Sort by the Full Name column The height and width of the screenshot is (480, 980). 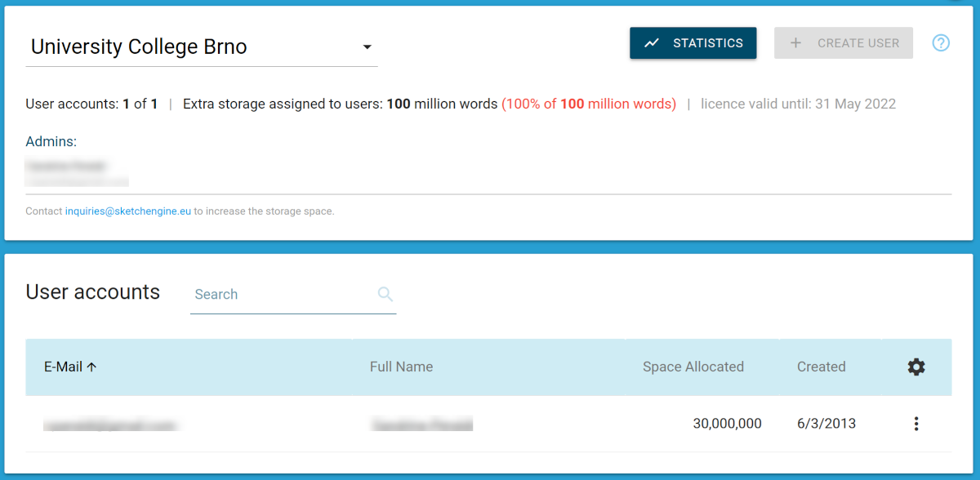point(401,367)
